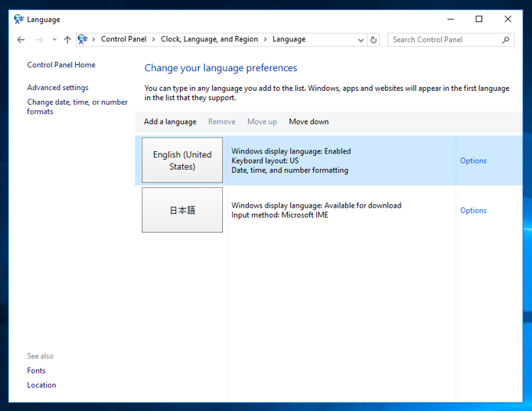Open Advanced settings

click(x=58, y=88)
